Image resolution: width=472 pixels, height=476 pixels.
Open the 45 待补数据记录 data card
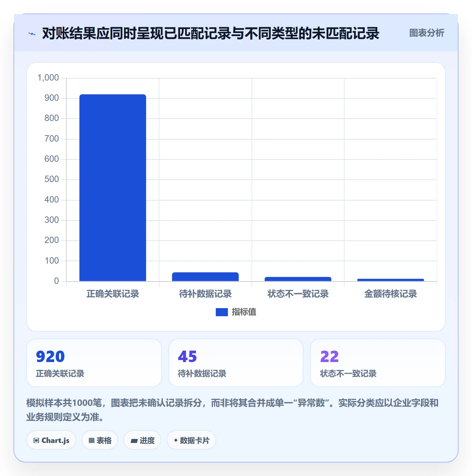(x=236, y=363)
